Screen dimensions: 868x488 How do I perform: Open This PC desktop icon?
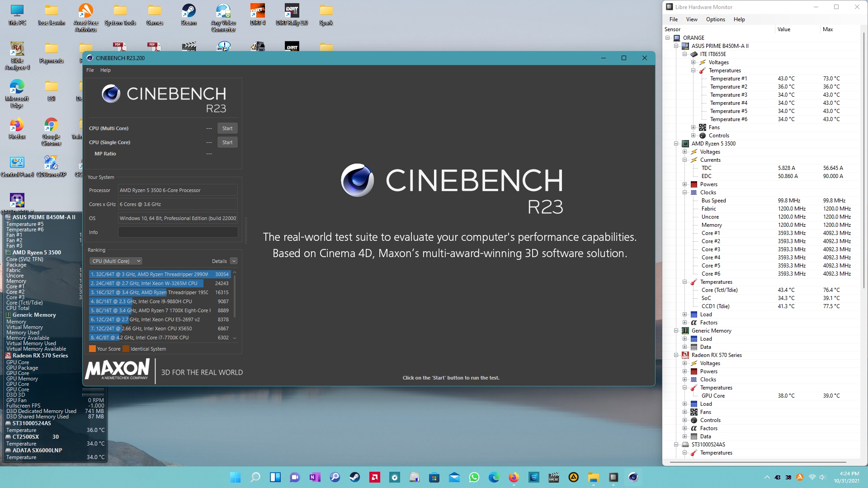click(x=17, y=15)
